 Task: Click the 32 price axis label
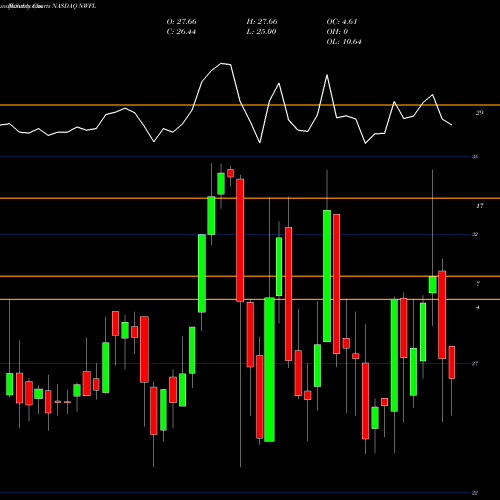pyautogui.click(x=475, y=234)
